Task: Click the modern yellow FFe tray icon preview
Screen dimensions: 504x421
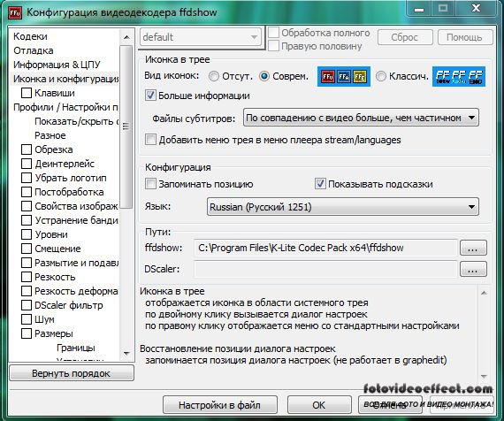Action: (360, 77)
